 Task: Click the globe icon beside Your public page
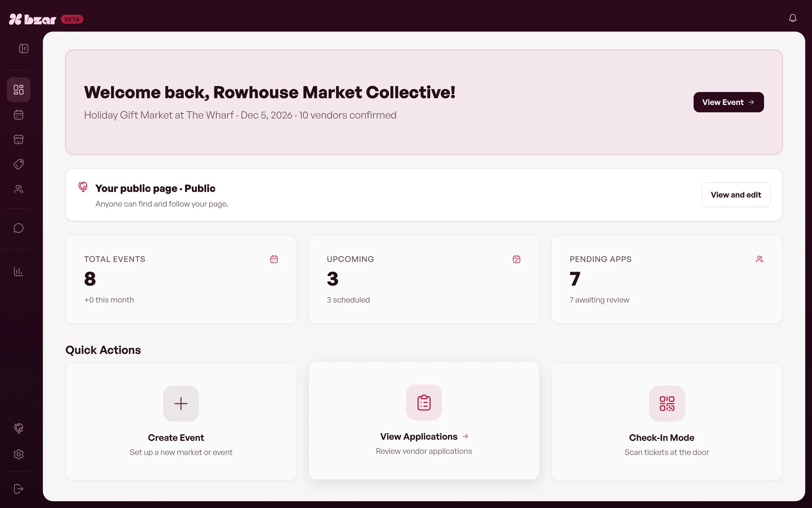[83, 187]
